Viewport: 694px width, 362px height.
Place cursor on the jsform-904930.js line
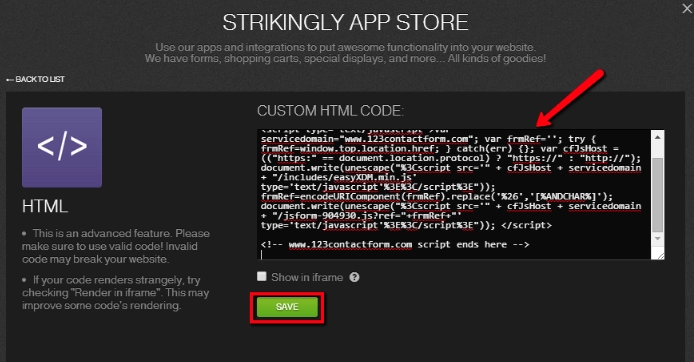pos(361,216)
